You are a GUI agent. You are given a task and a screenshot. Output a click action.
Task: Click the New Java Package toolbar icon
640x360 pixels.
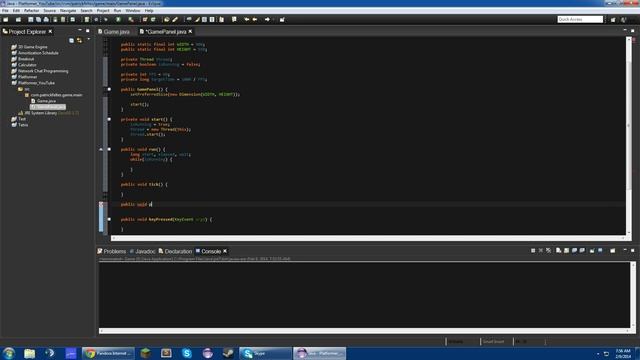(144, 20)
